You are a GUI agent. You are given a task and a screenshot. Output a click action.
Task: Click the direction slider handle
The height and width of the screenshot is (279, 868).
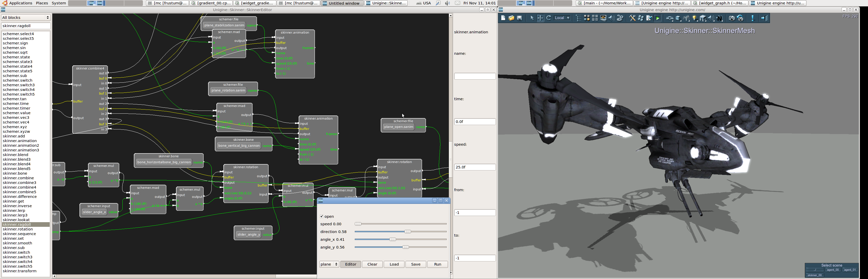point(408,231)
